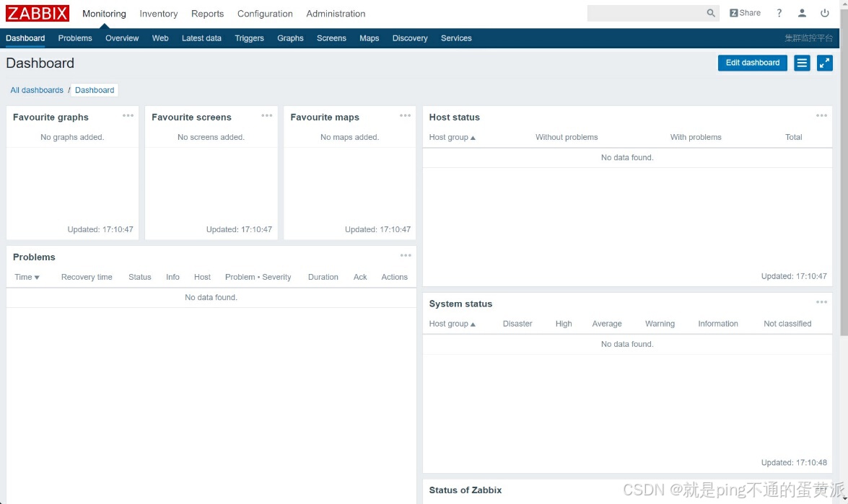Click the 'Not classified' column header
This screenshot has height=504, width=848.
point(787,324)
